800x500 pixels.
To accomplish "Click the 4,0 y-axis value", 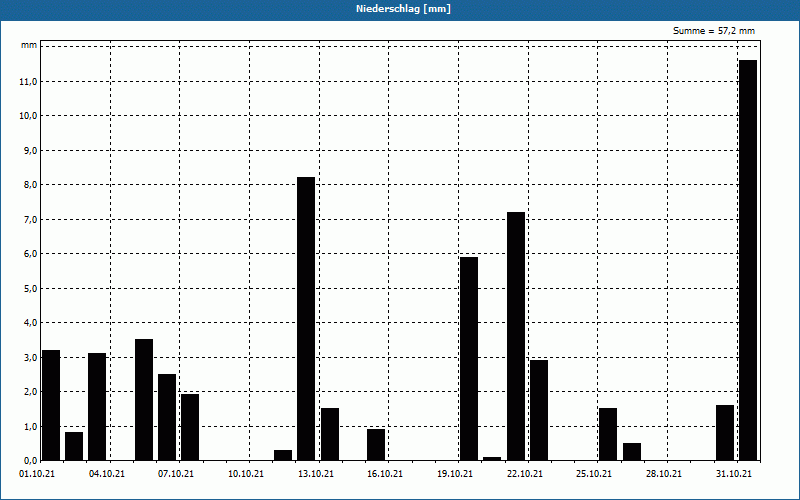I will pyautogui.click(x=30, y=322).
